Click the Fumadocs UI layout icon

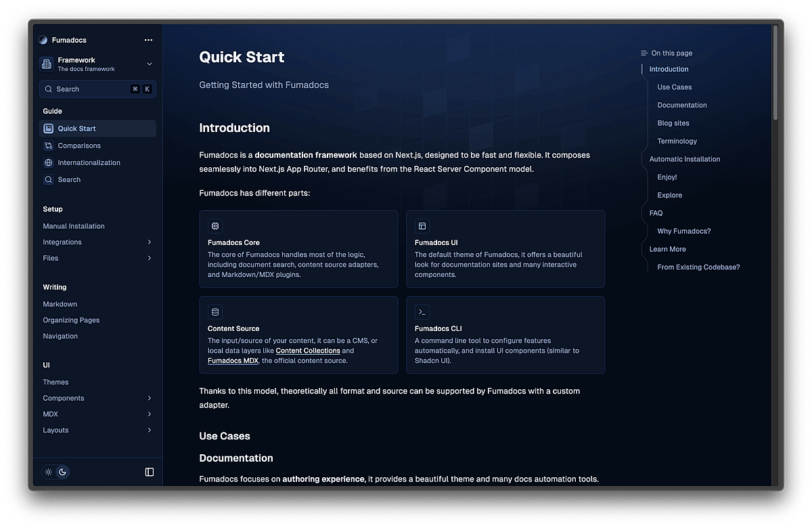[x=422, y=226]
